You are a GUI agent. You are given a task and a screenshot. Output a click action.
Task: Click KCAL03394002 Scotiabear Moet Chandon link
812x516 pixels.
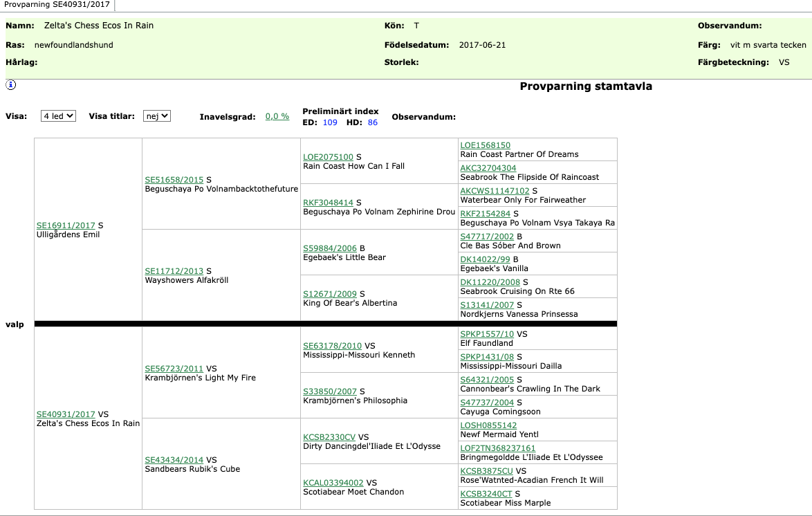(x=333, y=483)
